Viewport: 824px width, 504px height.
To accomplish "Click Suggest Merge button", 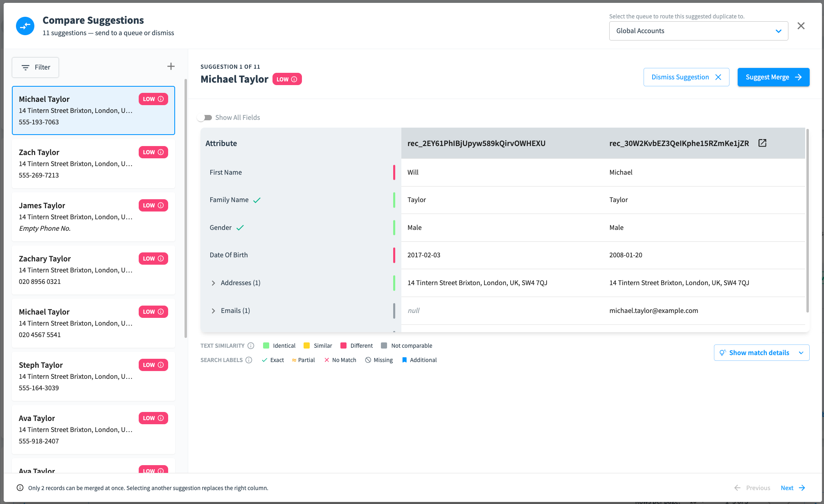I will point(773,77).
